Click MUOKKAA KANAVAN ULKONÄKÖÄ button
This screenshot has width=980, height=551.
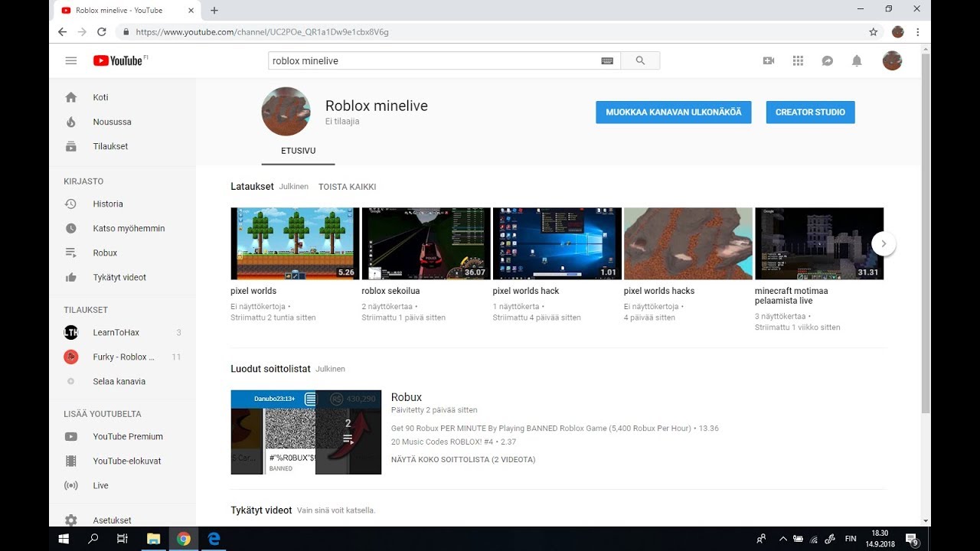(x=674, y=112)
